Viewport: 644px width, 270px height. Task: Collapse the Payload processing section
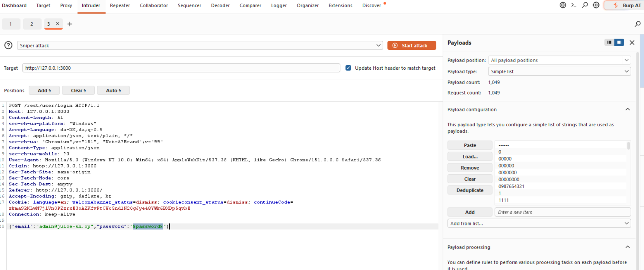coord(627,247)
